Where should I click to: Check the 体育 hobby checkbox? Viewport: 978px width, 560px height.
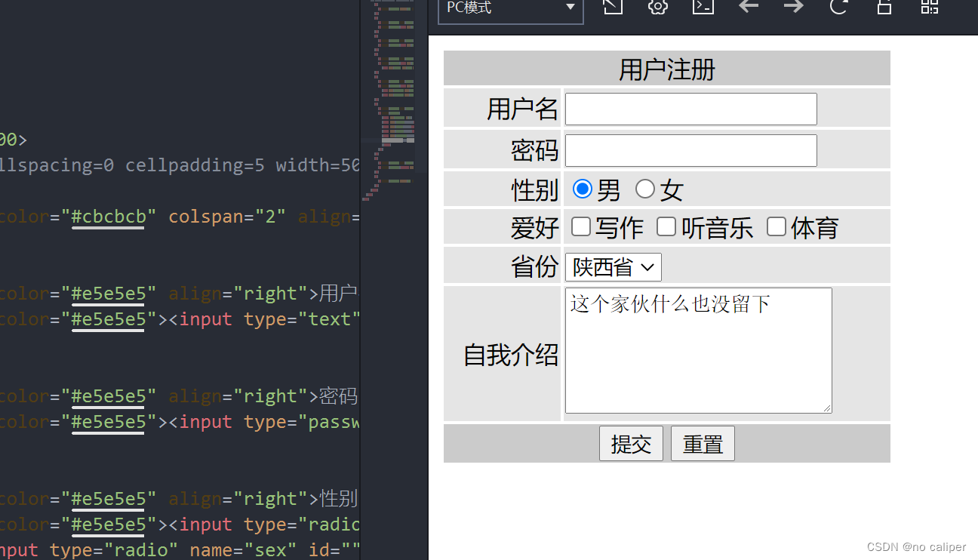coord(777,226)
